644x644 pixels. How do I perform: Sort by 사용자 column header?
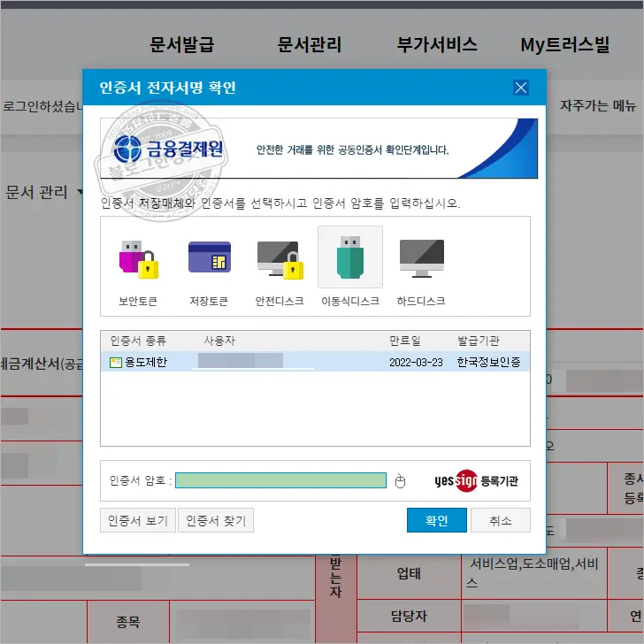[219, 341]
